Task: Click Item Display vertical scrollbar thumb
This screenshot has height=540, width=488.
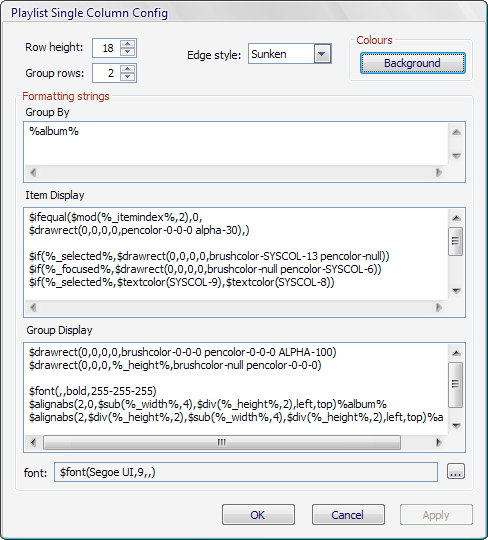Action: click(x=456, y=241)
